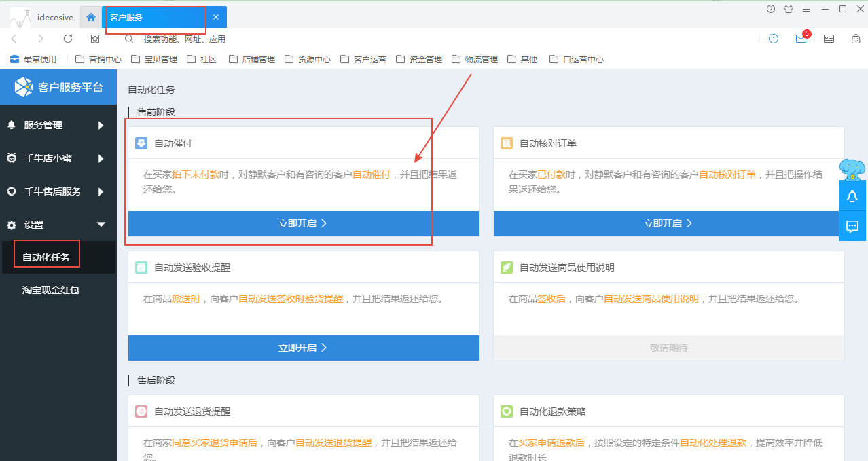Click the home icon tab
The image size is (868, 461).
click(91, 17)
